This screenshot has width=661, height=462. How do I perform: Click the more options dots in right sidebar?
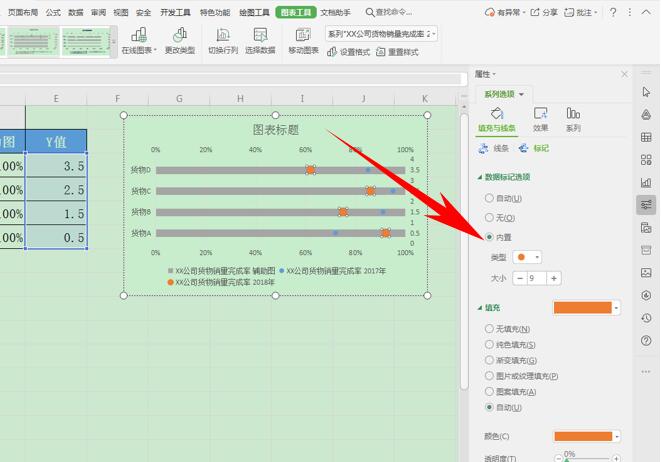646,371
